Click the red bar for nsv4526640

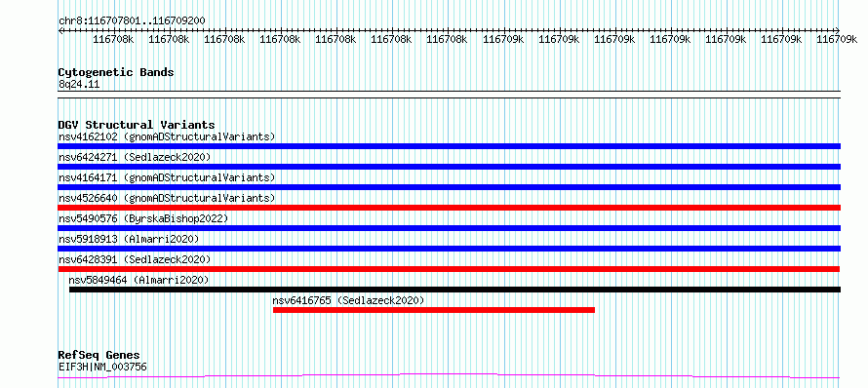click(x=449, y=208)
